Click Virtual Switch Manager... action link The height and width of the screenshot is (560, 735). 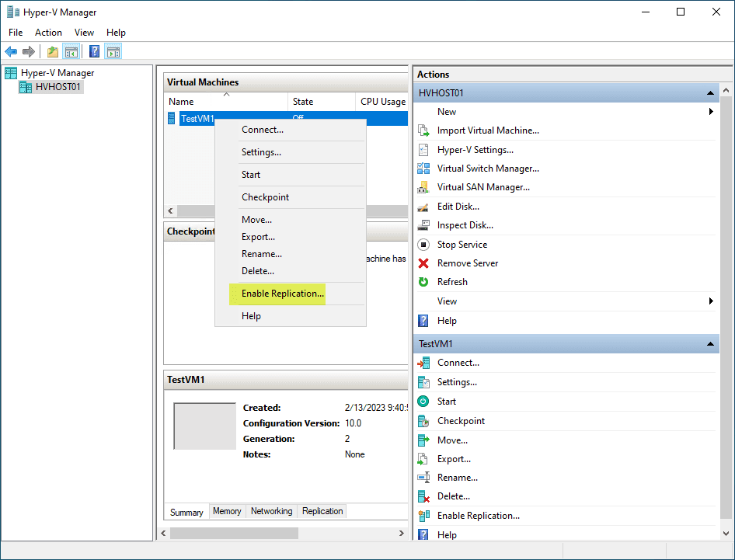click(488, 169)
